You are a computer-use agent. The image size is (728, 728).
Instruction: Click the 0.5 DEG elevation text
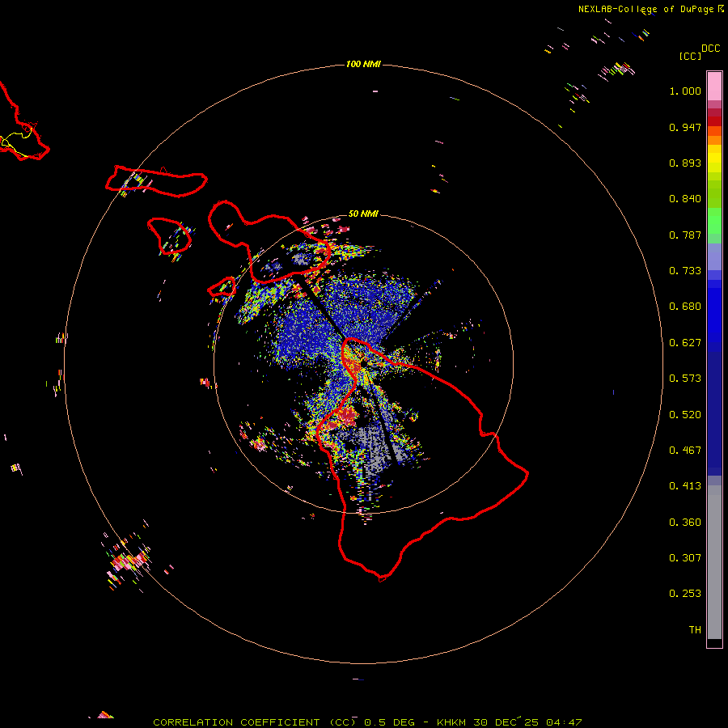(389, 722)
